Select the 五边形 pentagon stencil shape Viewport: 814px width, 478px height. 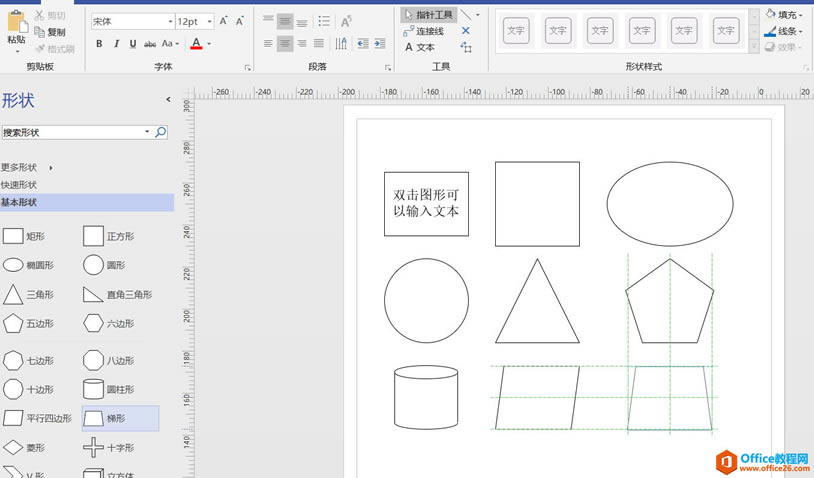click(28, 323)
